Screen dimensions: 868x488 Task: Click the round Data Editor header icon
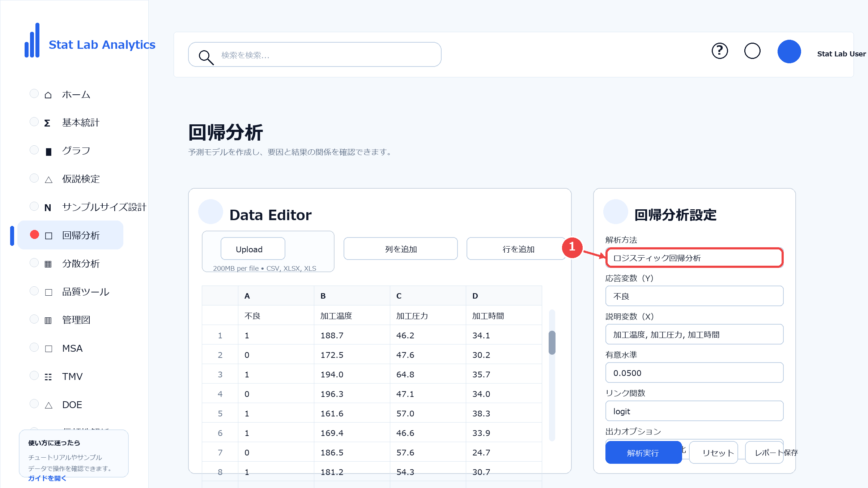210,211
